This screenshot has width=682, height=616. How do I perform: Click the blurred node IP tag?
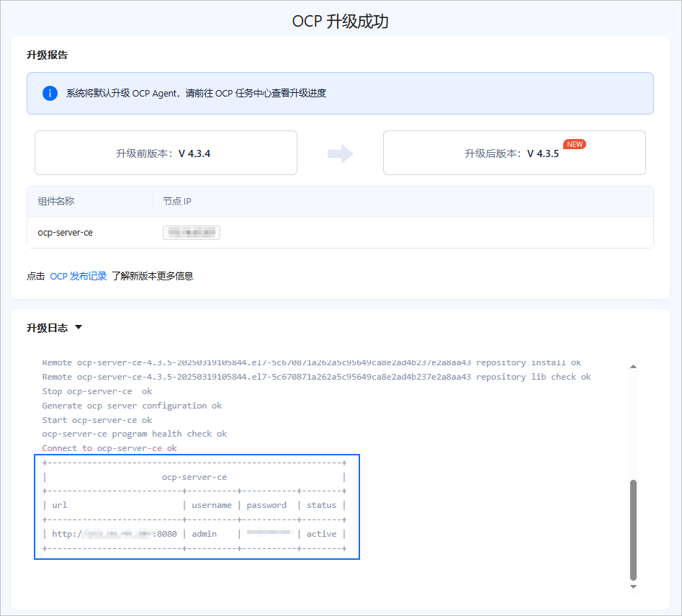[x=192, y=233]
